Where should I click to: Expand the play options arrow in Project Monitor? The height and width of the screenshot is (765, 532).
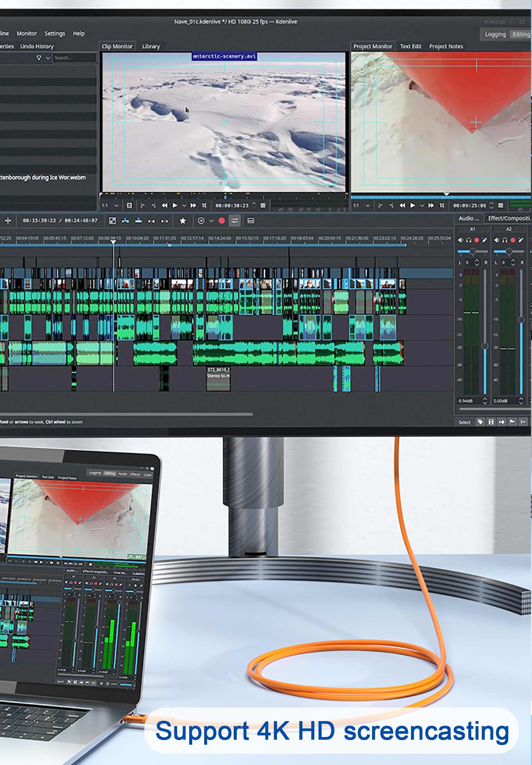coord(422,205)
